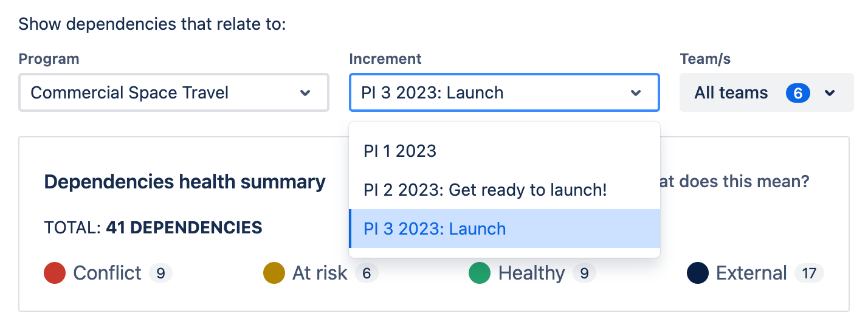The width and height of the screenshot is (868, 327).
Task: Click the blue 6 teams count badge
Action: click(x=798, y=93)
